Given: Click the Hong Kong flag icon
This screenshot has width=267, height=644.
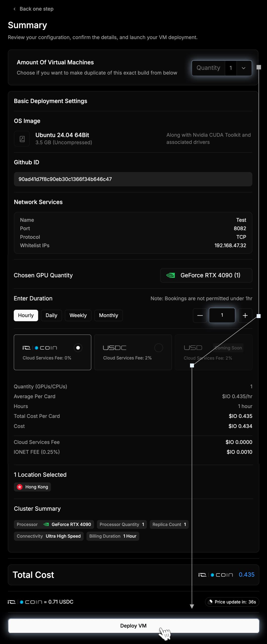Looking at the screenshot, I should pos(19,487).
